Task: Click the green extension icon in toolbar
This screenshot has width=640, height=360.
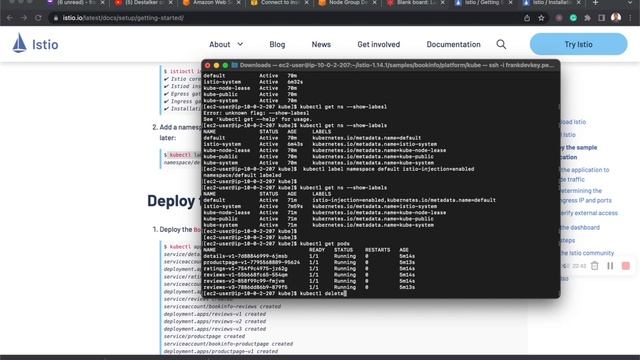Action: point(573,18)
